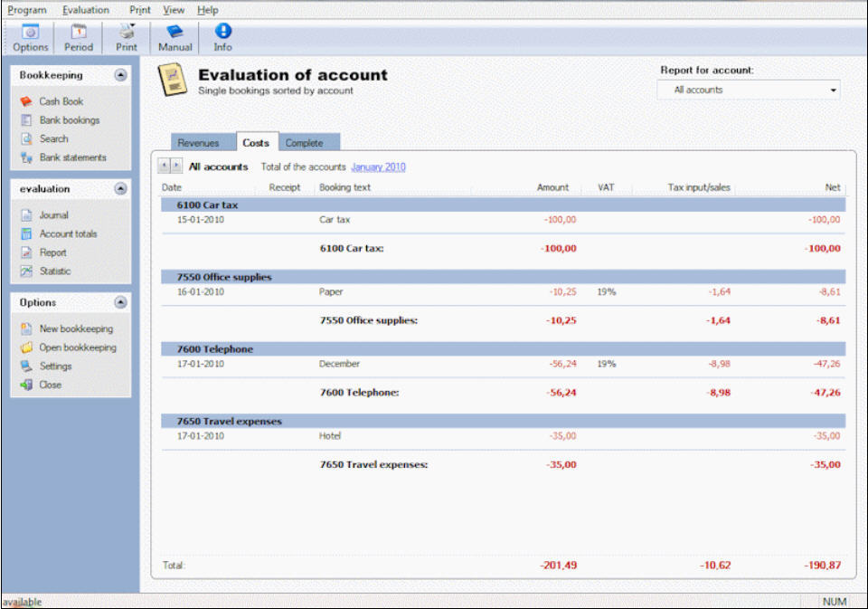868x609 pixels.
Task: Open Bank statements from sidebar
Action: [72, 157]
